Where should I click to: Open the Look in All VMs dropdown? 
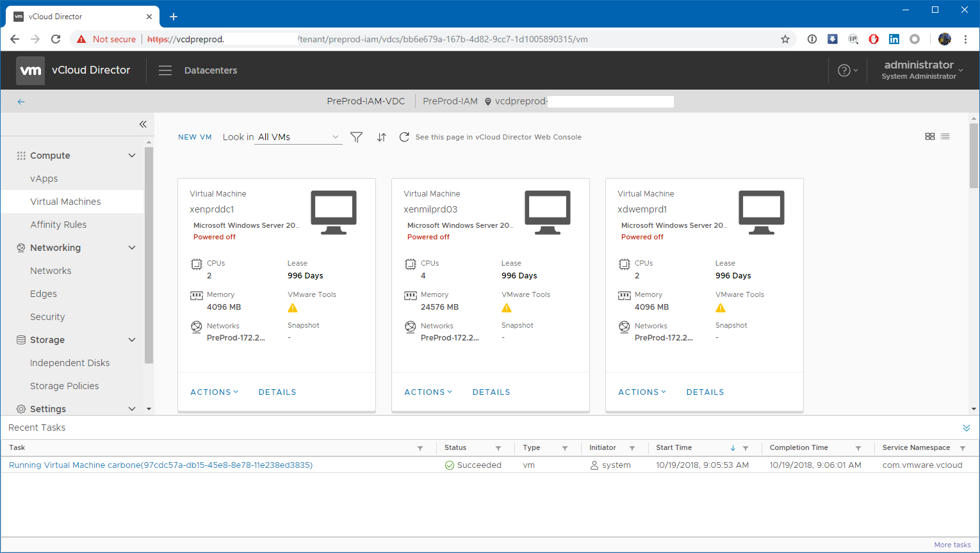click(298, 137)
